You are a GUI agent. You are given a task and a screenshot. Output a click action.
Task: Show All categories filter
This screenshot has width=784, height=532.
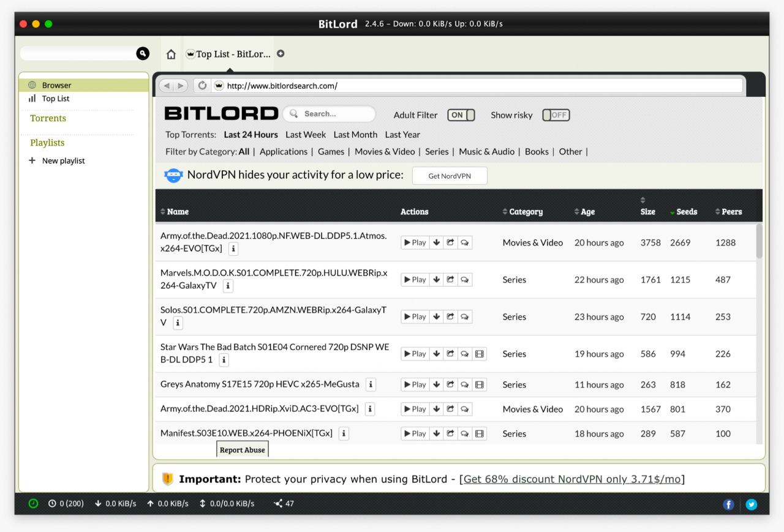pyautogui.click(x=244, y=152)
